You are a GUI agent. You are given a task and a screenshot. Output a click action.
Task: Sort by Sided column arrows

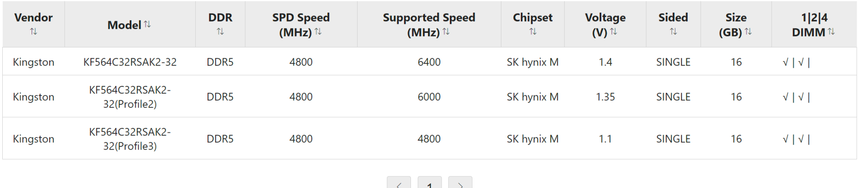coord(673,32)
